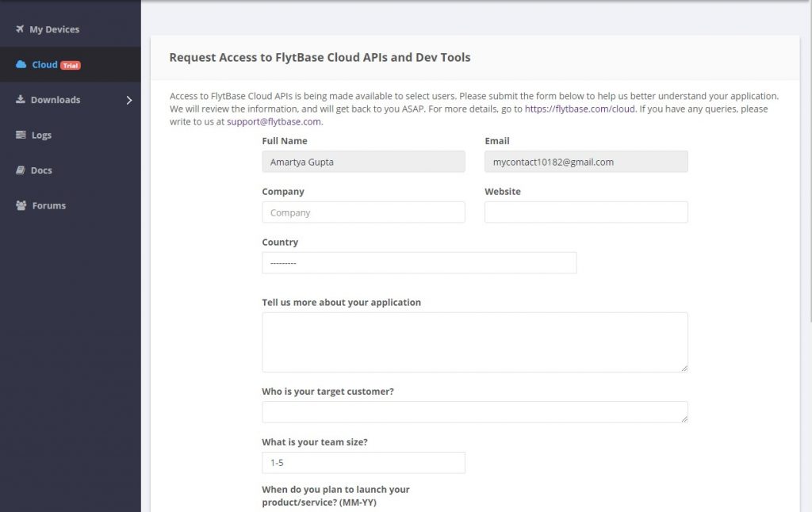Click the target customer text area
The image size is (812, 512).
[475, 412]
